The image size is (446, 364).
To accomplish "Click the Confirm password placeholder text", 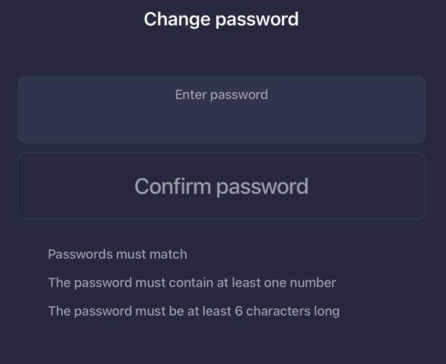I will point(221,187).
